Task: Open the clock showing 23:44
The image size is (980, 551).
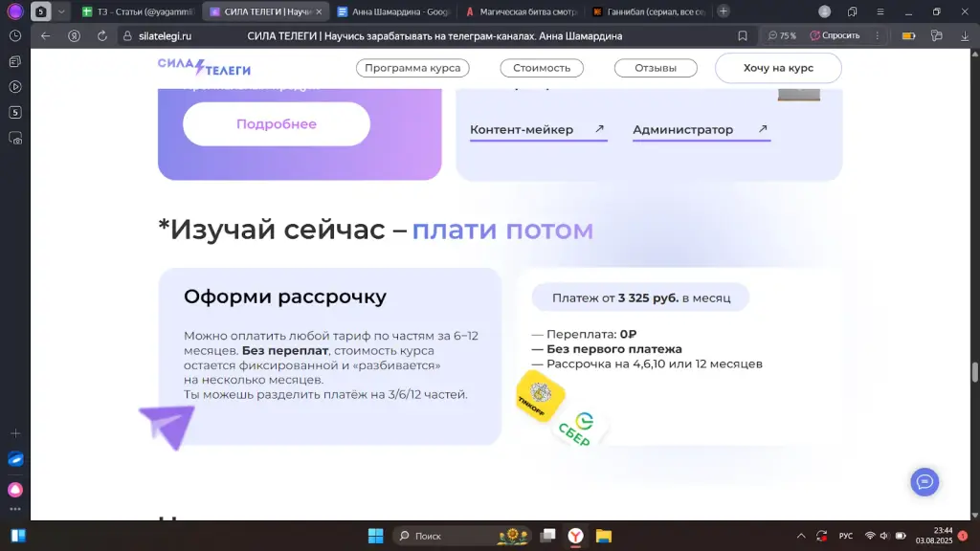Action: coord(934,536)
